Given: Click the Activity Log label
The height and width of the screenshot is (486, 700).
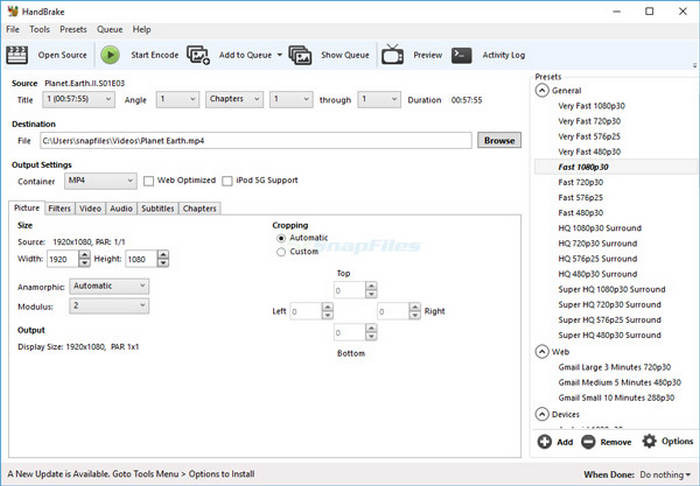Looking at the screenshot, I should pyautogui.click(x=504, y=55).
